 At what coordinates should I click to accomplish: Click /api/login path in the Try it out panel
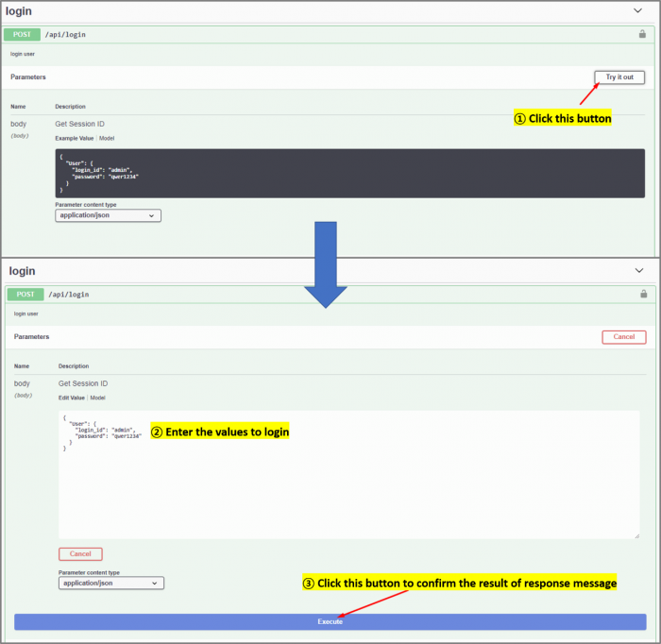(x=63, y=34)
